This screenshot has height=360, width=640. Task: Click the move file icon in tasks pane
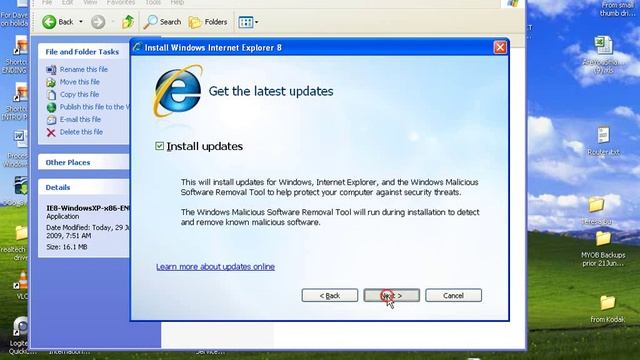click(x=51, y=82)
